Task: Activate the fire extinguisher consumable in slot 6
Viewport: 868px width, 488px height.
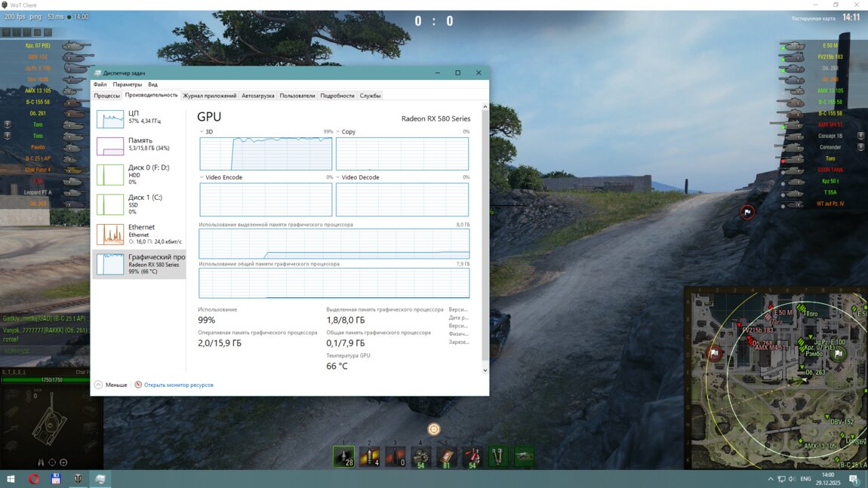Action: [x=472, y=456]
